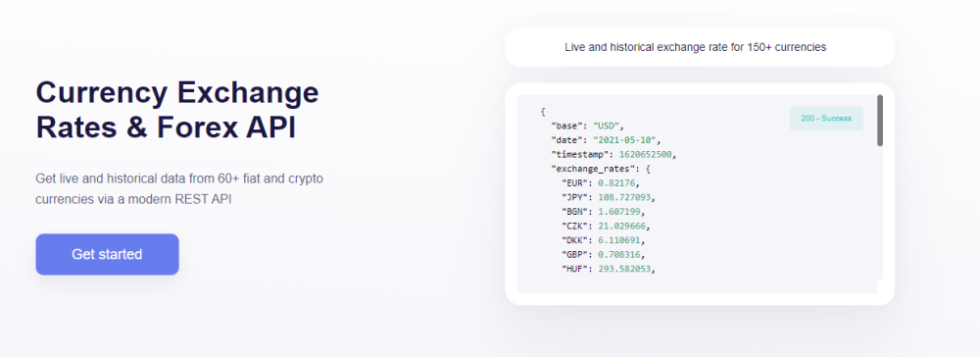Click the JSON code panel scrollbar thumb
The height and width of the screenshot is (357, 980).
880,121
